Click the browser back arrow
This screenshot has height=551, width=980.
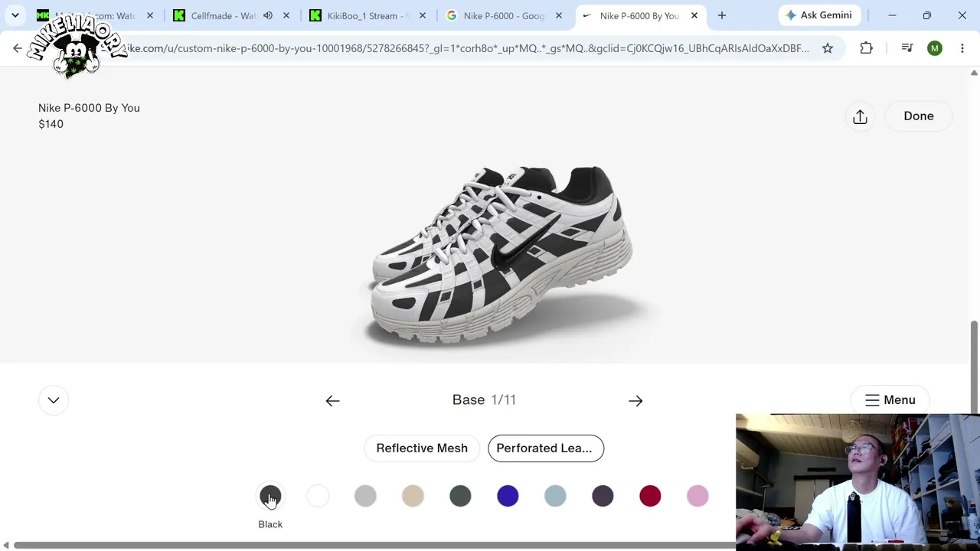click(x=18, y=48)
